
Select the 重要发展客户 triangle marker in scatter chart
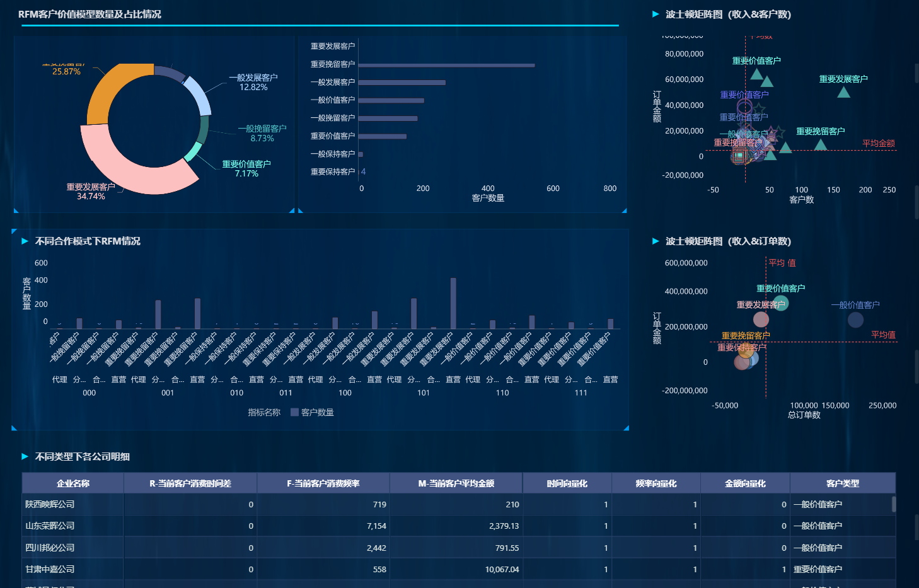pos(843,93)
